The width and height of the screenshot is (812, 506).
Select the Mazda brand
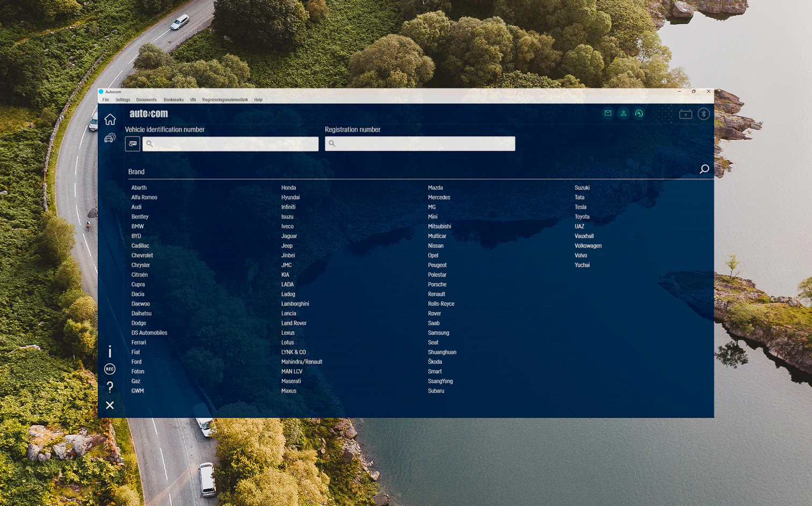pyautogui.click(x=436, y=187)
